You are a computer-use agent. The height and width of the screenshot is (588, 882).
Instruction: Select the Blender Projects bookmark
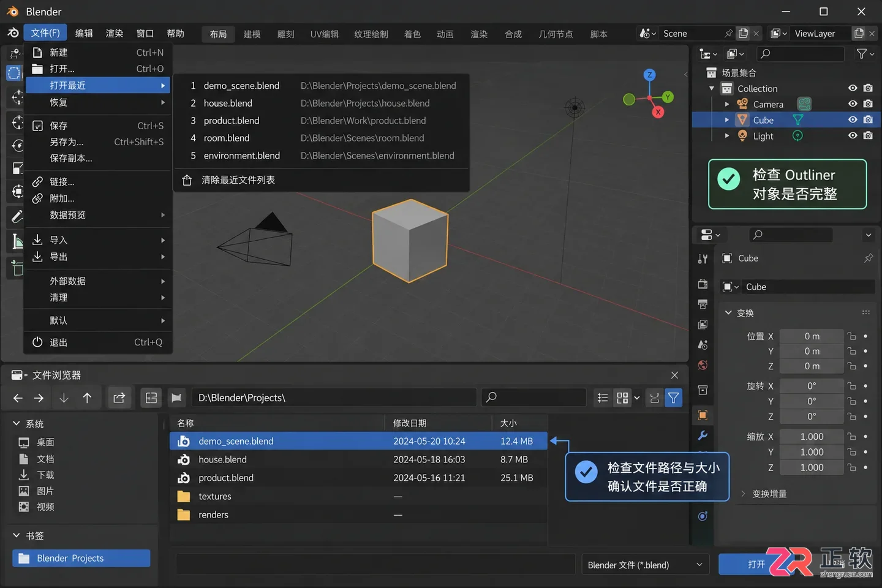[81, 558]
